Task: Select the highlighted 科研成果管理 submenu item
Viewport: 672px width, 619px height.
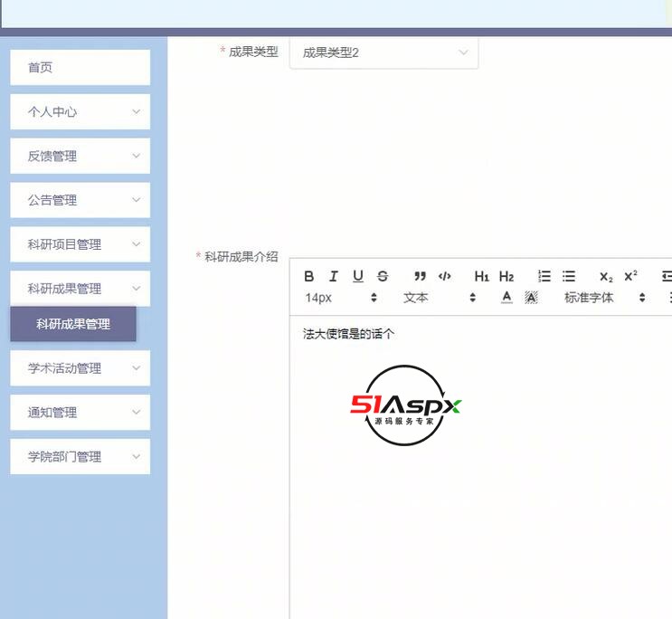Action: [x=73, y=324]
